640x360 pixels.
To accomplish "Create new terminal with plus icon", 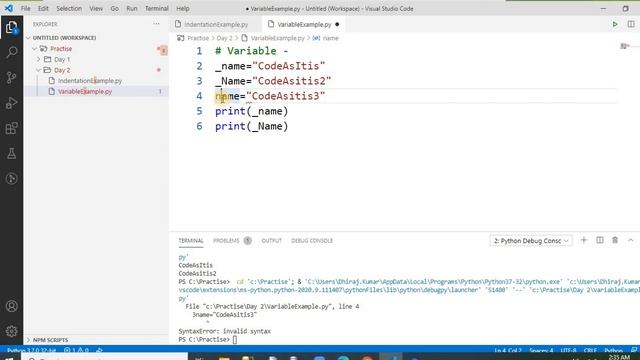I will click(x=584, y=240).
